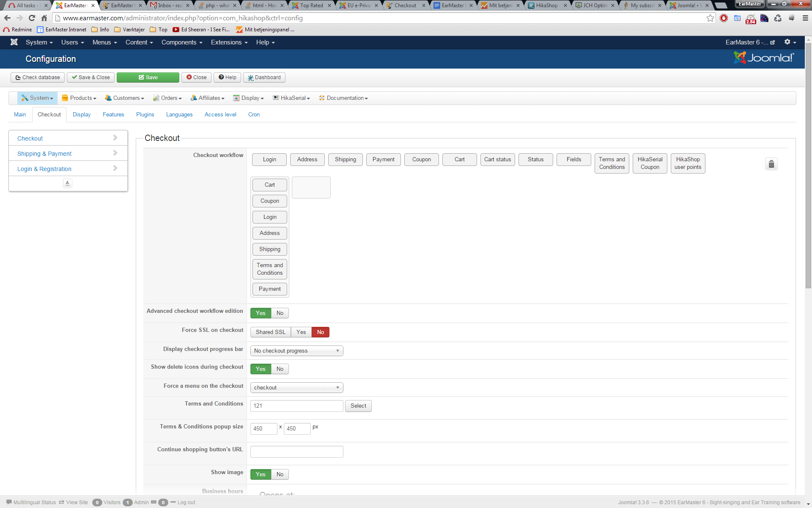Bookmark page with the star icon
The image size is (812, 508).
[710, 18]
